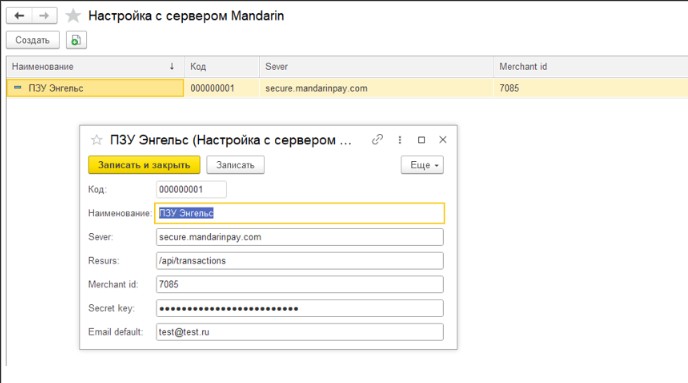Star the ПЗУ Энгельс dialog as a favorite
The image size is (688, 383).
pyautogui.click(x=97, y=140)
